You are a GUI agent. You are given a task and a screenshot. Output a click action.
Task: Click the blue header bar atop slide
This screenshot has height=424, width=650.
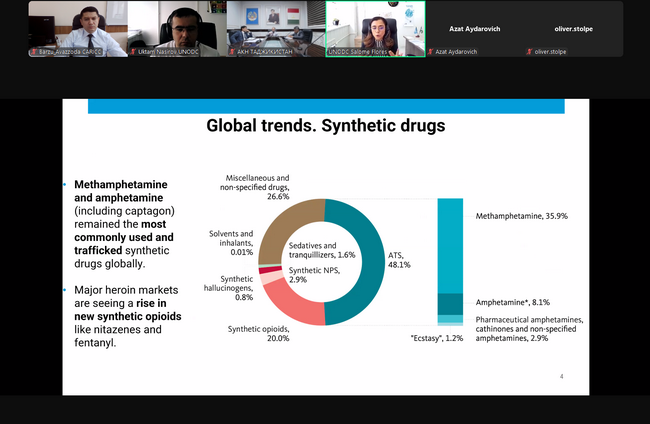click(325, 106)
